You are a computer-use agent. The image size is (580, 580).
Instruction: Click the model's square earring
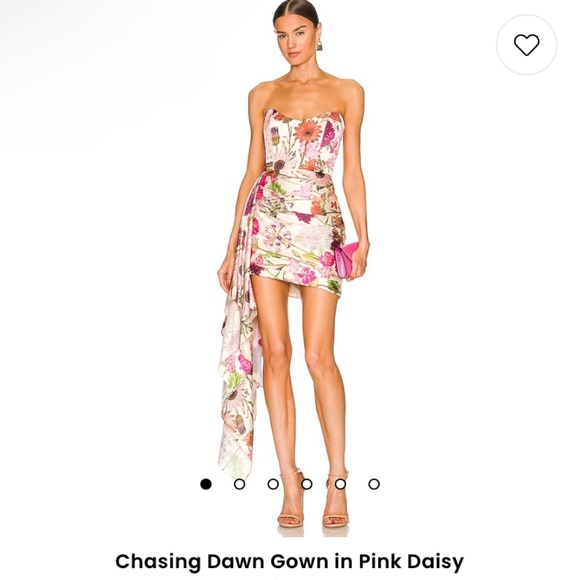(319, 46)
